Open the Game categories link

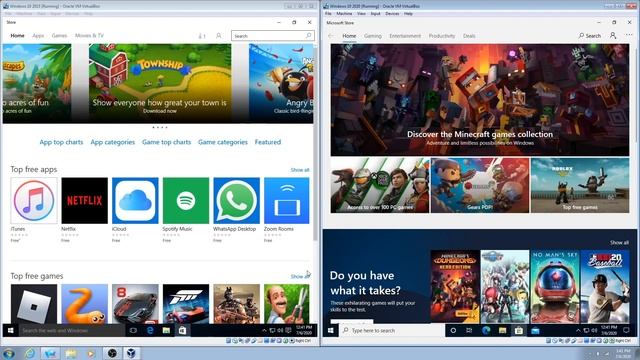pos(223,142)
